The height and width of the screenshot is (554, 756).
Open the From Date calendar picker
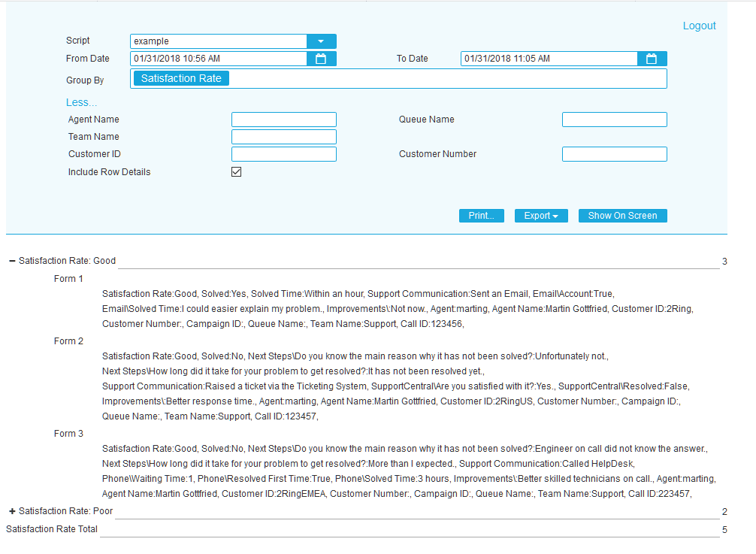click(321, 58)
